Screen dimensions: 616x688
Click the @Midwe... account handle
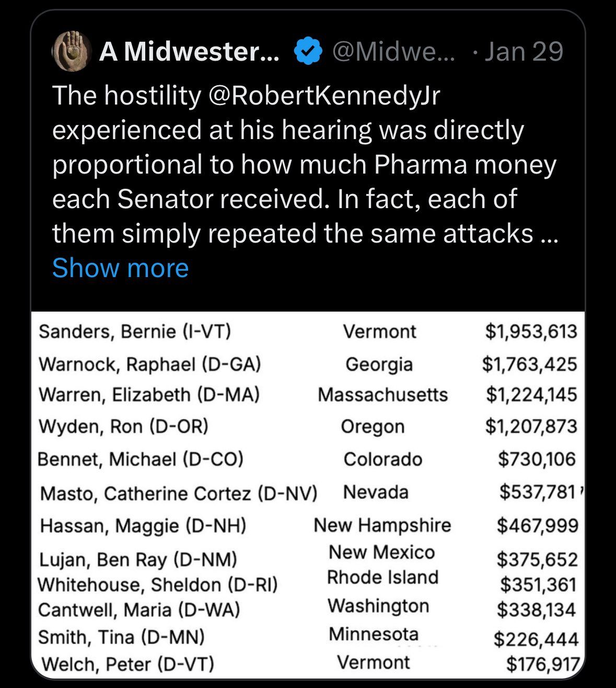pyautogui.click(x=393, y=51)
